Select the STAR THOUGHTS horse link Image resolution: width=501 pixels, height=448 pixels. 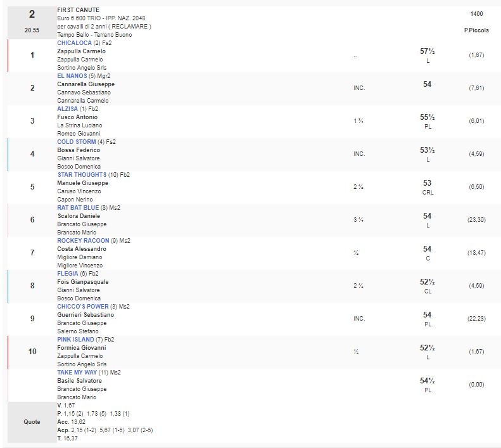pos(82,175)
